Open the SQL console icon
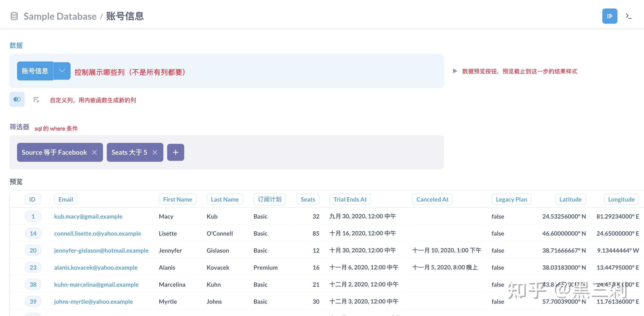Image resolution: width=644 pixels, height=316 pixels. coord(629,16)
